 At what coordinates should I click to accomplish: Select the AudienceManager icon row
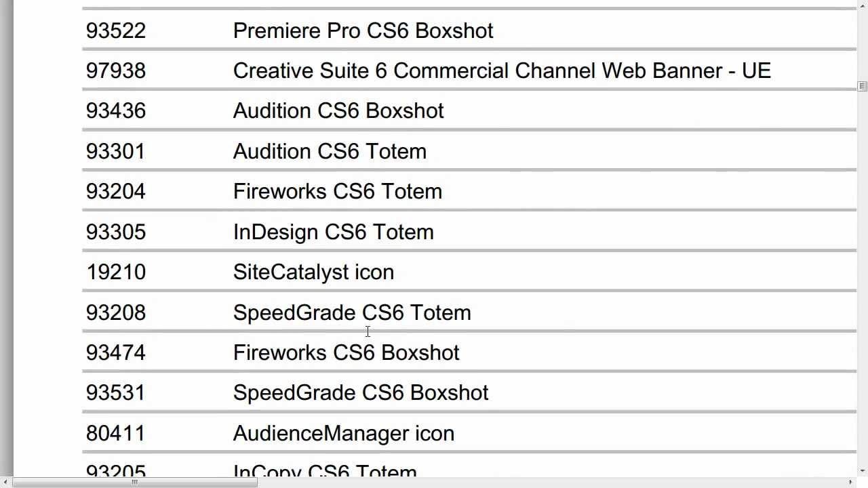point(343,433)
